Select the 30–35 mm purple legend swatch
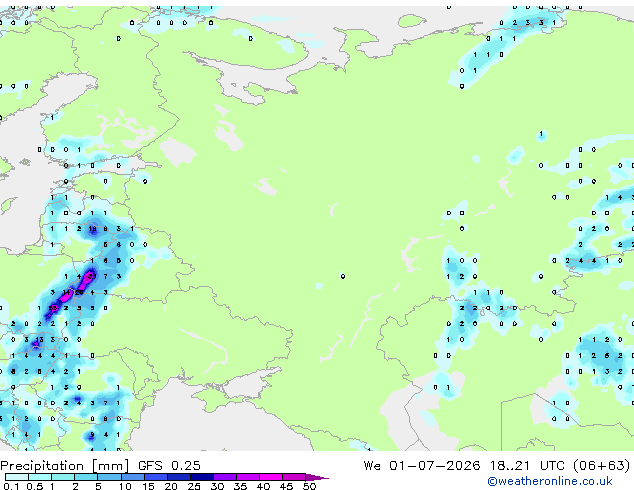 [x=224, y=477]
